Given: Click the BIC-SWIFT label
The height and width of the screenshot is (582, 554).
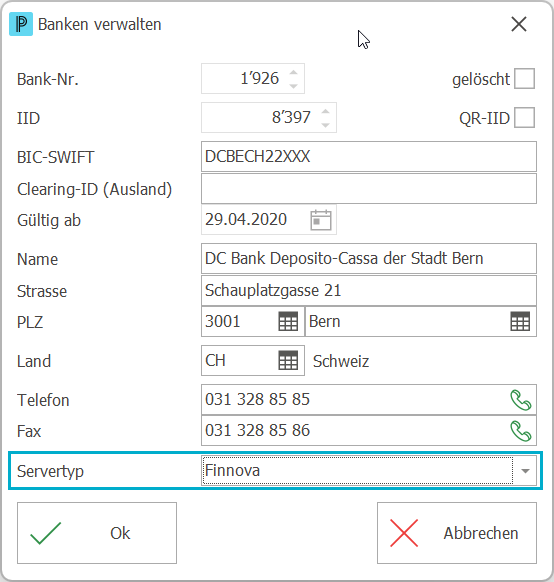Looking at the screenshot, I should 56,157.
